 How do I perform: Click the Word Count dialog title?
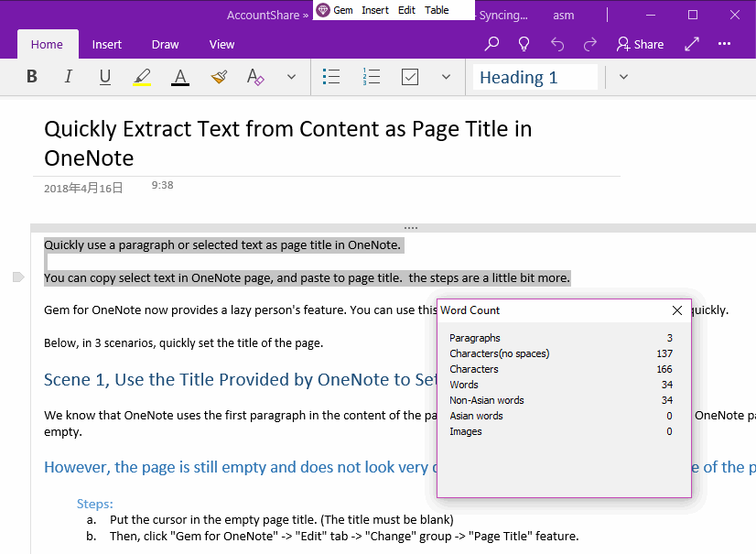point(470,310)
